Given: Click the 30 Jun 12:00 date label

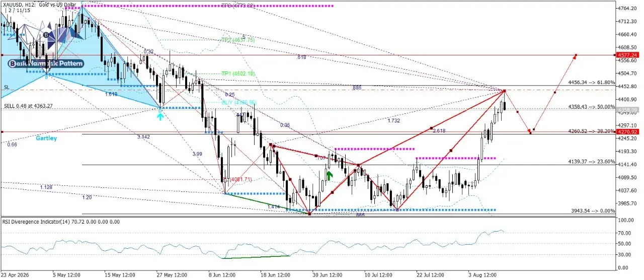Looking at the screenshot, I should (328, 275).
